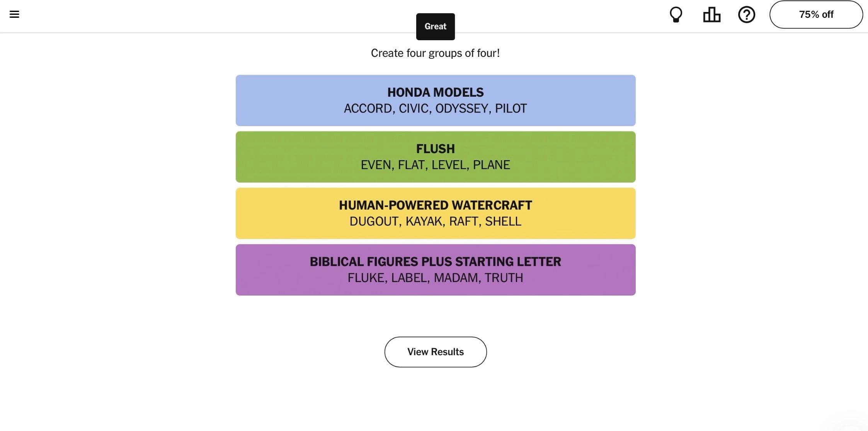The width and height of the screenshot is (868, 431).
Task: Open the stats bar chart icon
Action: click(711, 15)
